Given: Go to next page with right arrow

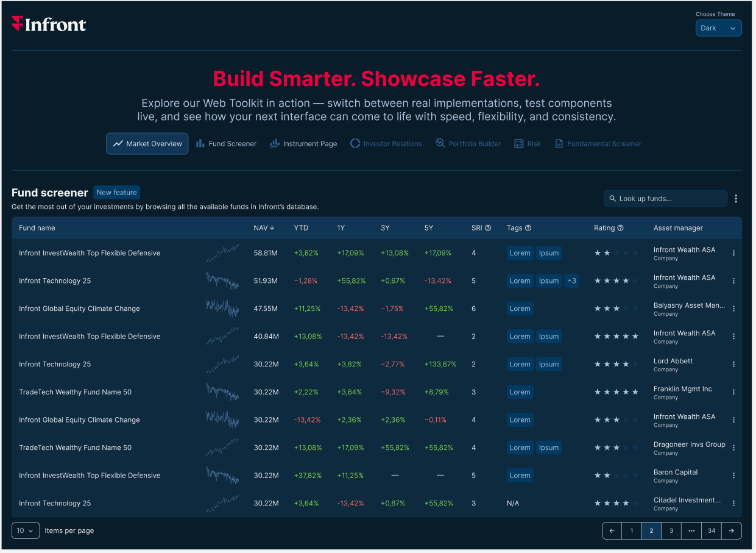Looking at the screenshot, I should point(732,530).
